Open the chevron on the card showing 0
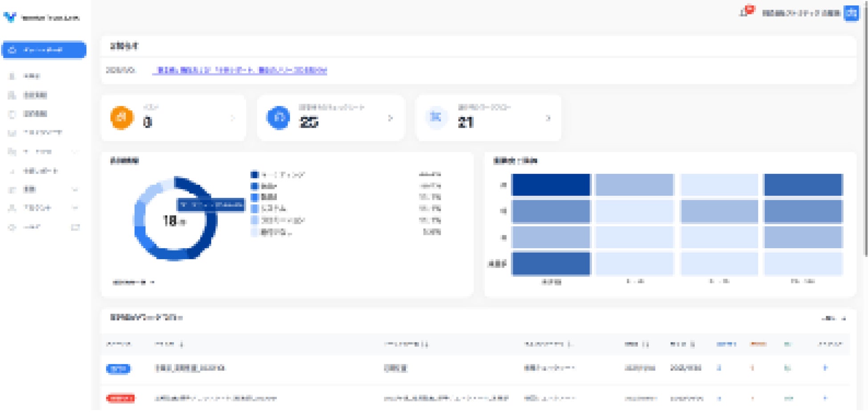Viewport: 868px width, 412px height. (x=232, y=118)
